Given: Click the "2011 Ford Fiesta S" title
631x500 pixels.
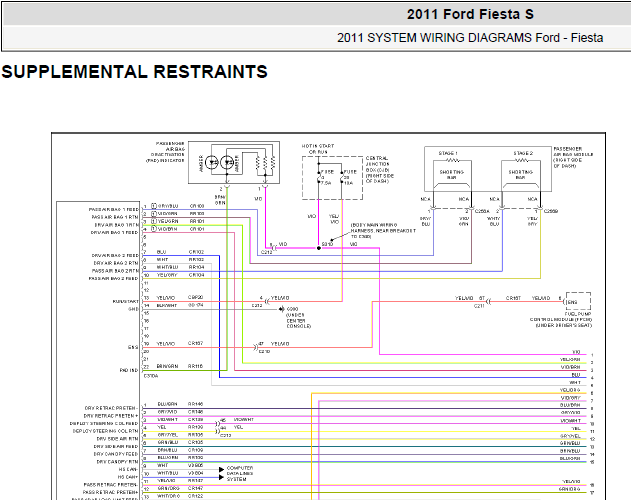Looking at the screenshot, I should (470, 14).
